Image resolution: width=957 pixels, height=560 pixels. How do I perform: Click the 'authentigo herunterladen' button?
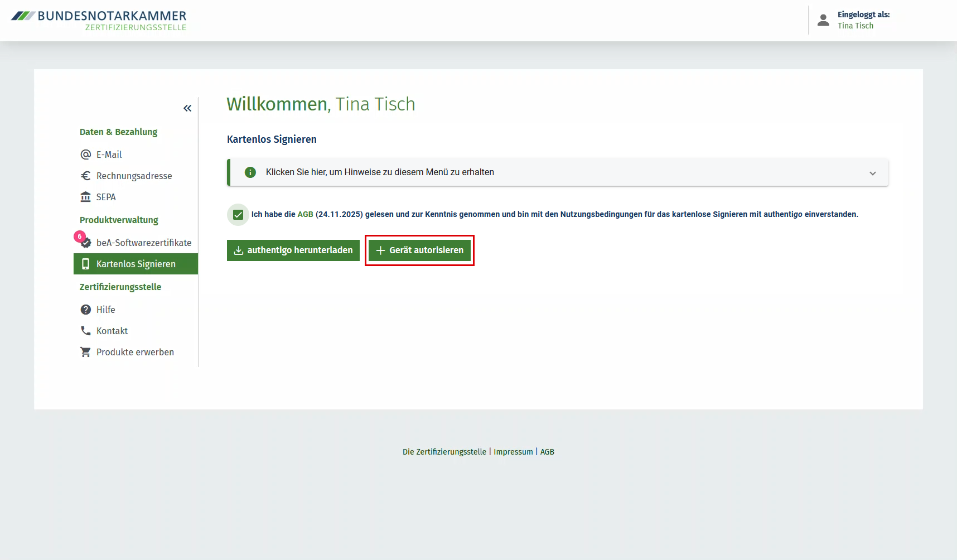pyautogui.click(x=293, y=250)
